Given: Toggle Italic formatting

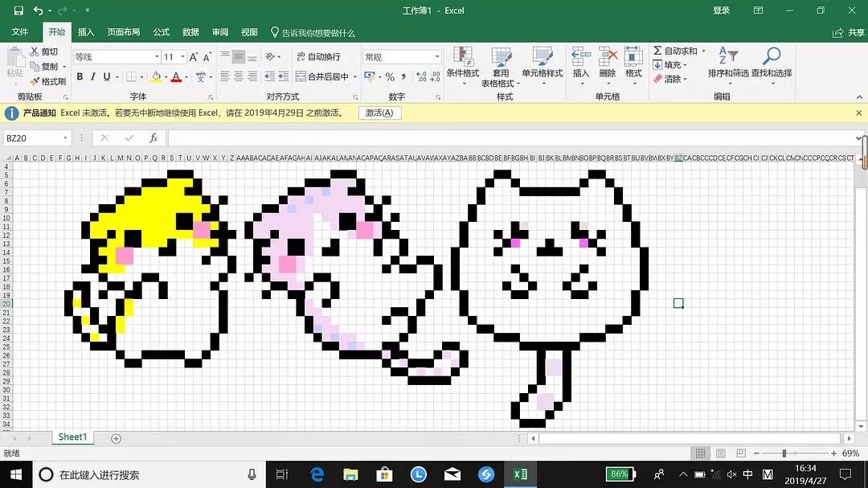Looking at the screenshot, I should point(92,76).
